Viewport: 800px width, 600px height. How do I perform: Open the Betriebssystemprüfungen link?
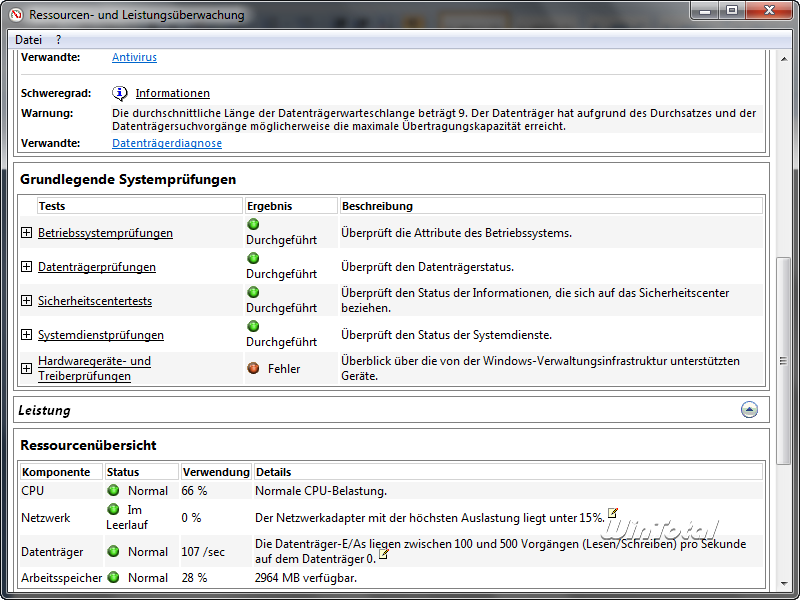pyautogui.click(x=105, y=233)
